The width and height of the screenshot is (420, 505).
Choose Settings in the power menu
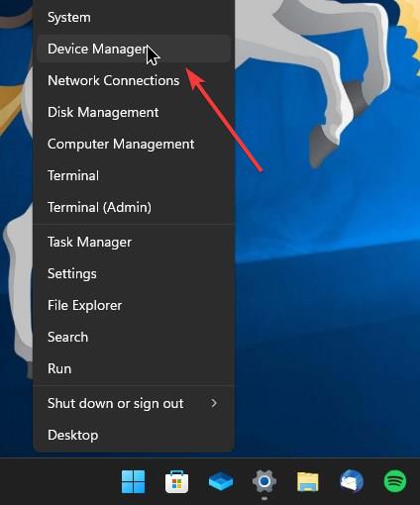pos(134,273)
